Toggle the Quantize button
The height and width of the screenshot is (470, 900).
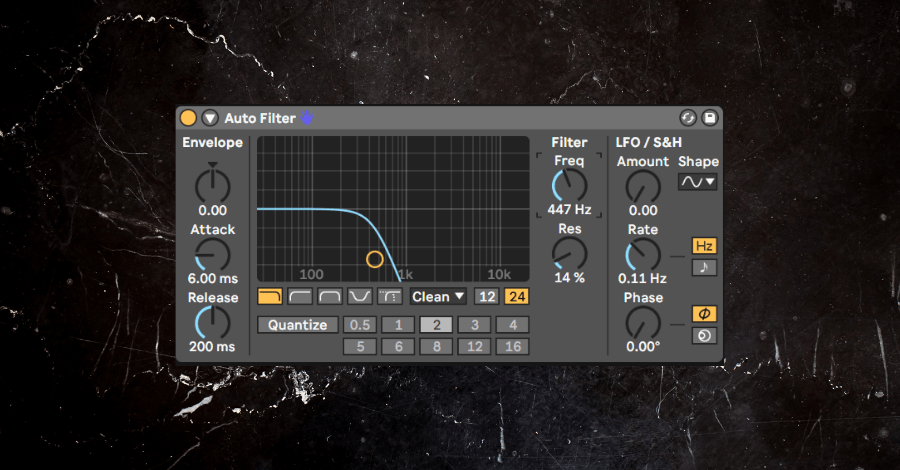point(297,325)
